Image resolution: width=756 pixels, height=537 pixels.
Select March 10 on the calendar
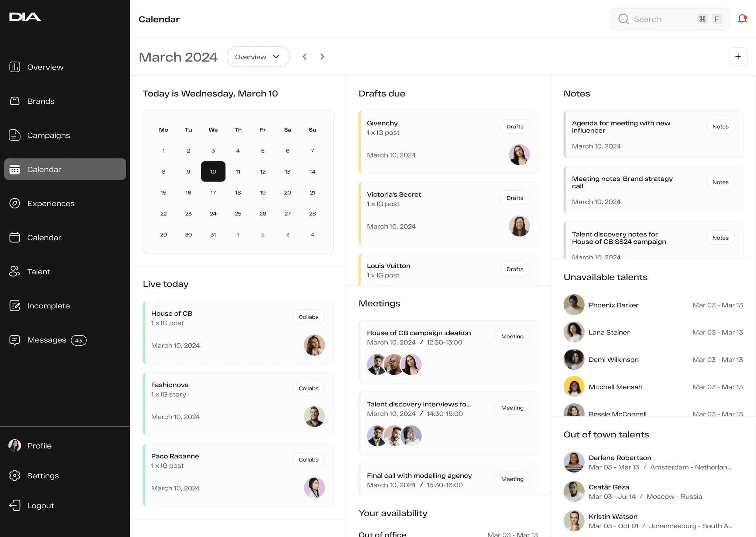click(x=213, y=172)
